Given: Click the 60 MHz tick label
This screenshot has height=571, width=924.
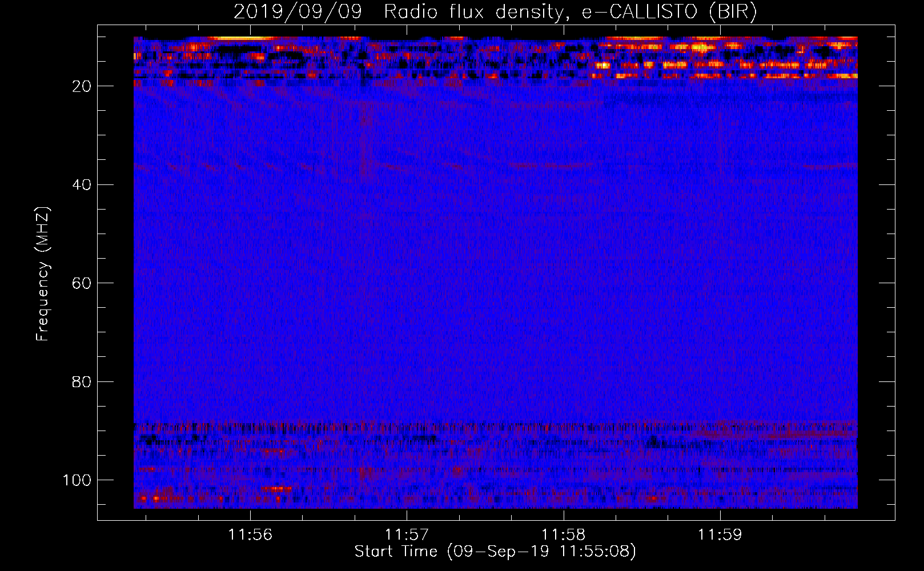Looking at the screenshot, I should pyautogui.click(x=82, y=283).
